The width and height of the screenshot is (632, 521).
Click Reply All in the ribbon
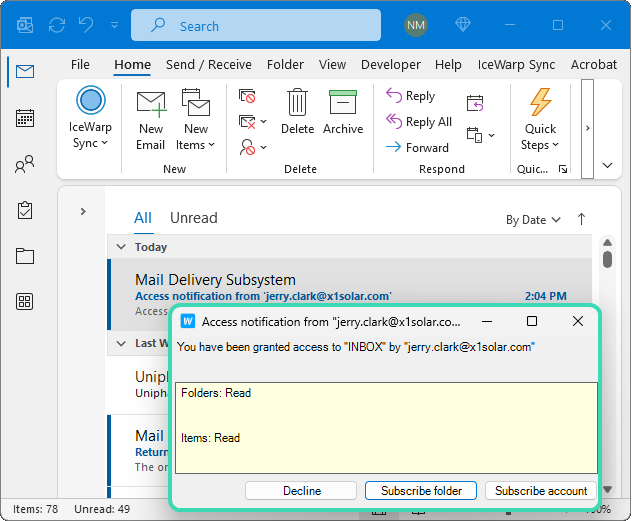coord(418,122)
